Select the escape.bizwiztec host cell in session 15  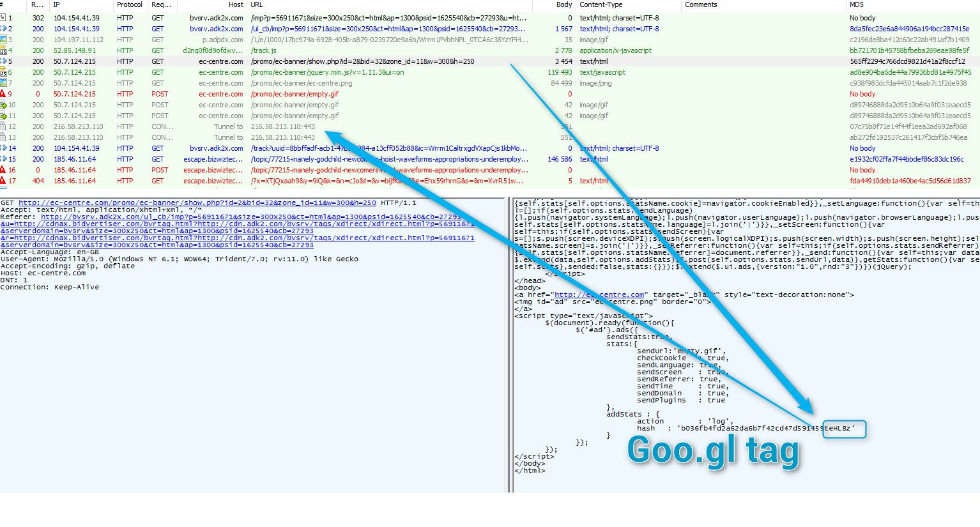(213, 159)
